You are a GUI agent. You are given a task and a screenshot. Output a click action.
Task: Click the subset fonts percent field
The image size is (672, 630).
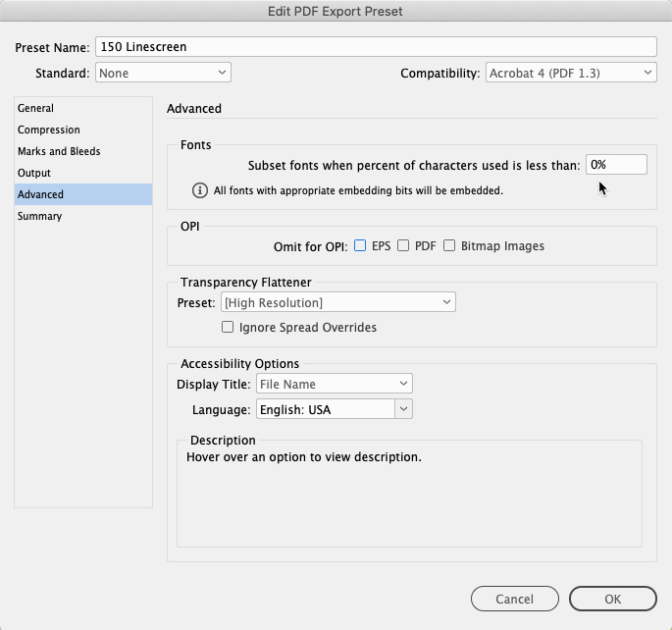[616, 165]
